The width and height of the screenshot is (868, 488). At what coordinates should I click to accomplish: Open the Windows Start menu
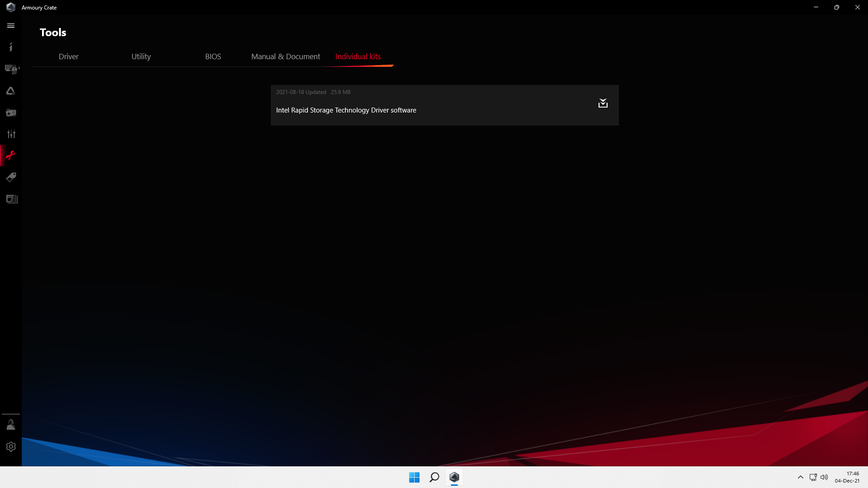414,477
